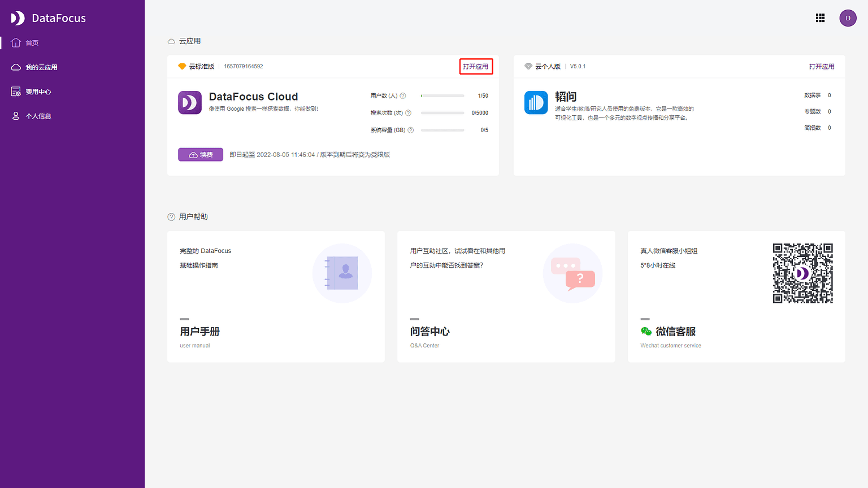Click the 1/50 user count value
Screen dimensions: 868x488
pyautogui.click(x=483, y=96)
